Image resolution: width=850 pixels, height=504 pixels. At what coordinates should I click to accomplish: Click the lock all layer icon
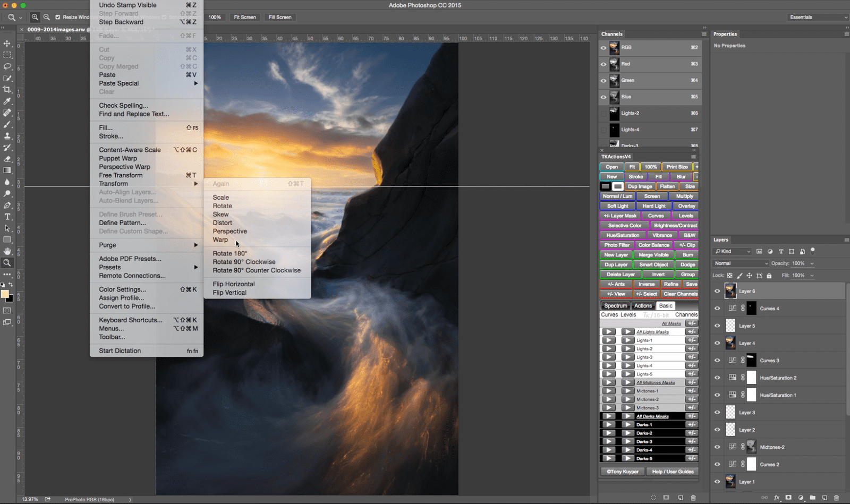click(769, 276)
